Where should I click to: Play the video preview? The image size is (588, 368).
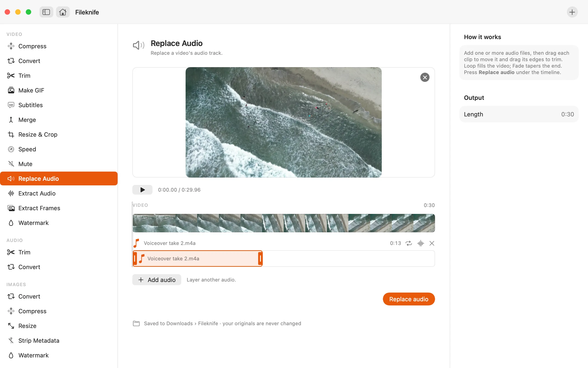(142, 190)
